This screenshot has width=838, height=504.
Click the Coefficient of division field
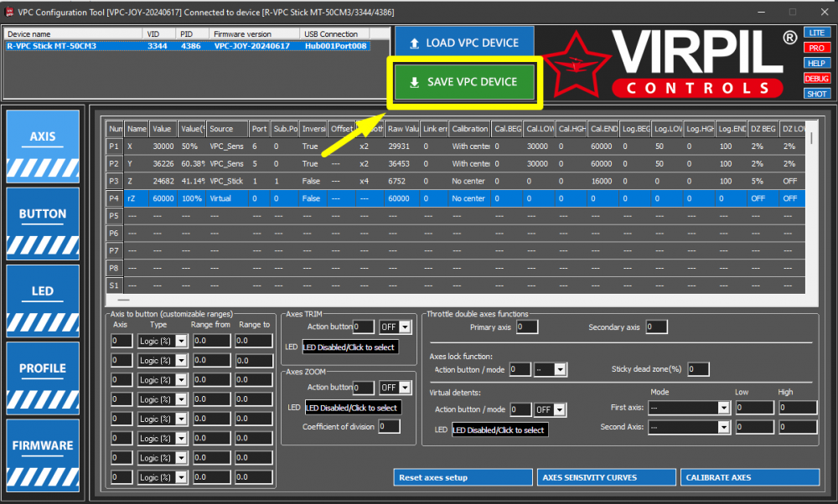389,427
